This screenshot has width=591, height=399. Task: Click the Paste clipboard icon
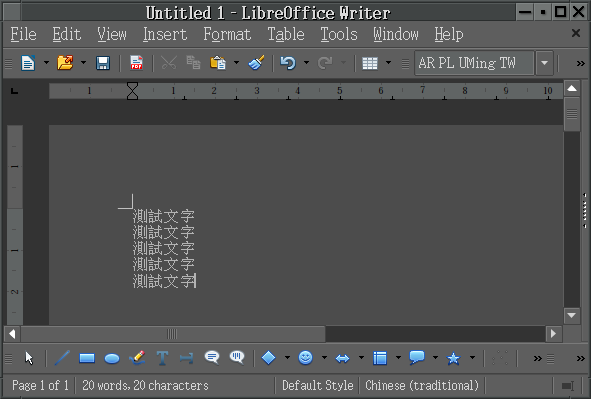click(218, 63)
